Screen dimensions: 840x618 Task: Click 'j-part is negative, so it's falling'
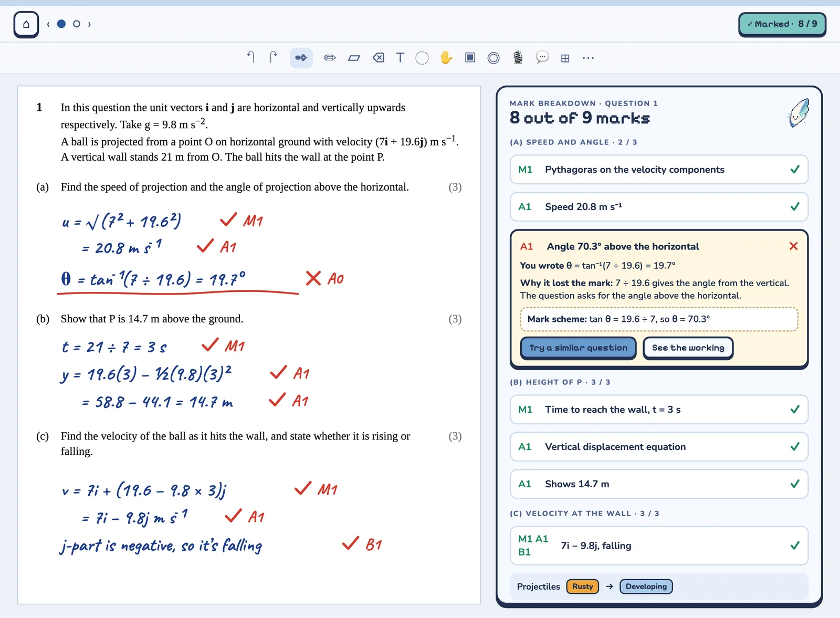pyautogui.click(x=161, y=546)
